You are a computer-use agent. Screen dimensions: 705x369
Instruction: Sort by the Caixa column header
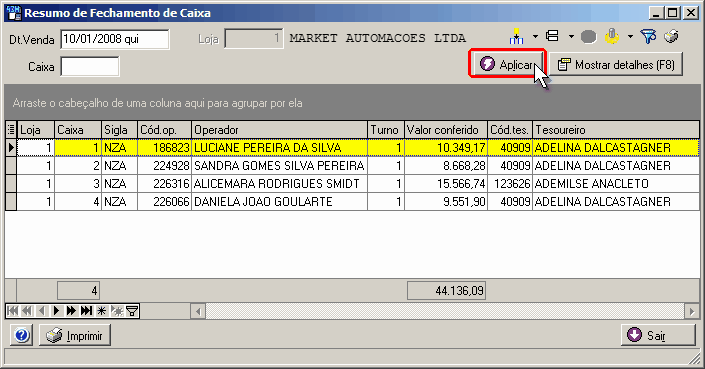78,130
